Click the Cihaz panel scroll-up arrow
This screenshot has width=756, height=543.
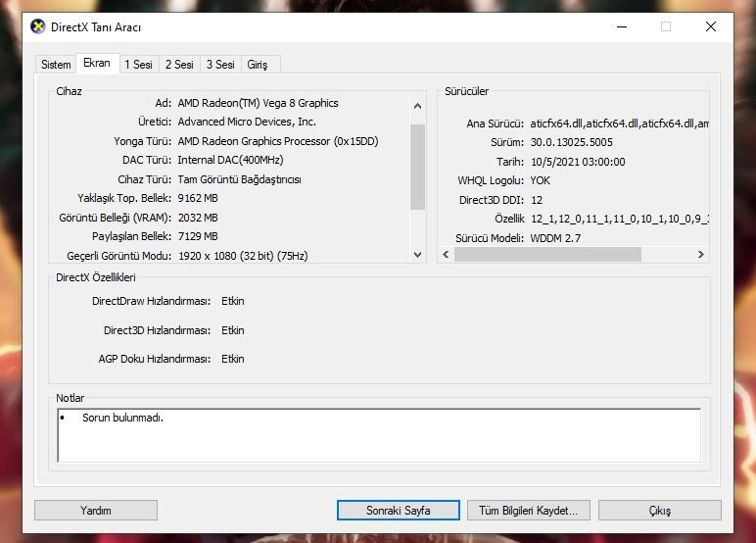pos(417,106)
